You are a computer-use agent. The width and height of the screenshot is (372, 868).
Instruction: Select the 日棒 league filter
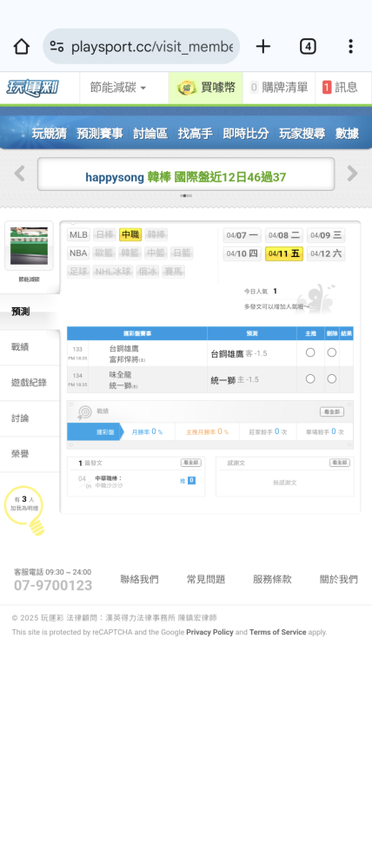(104, 234)
